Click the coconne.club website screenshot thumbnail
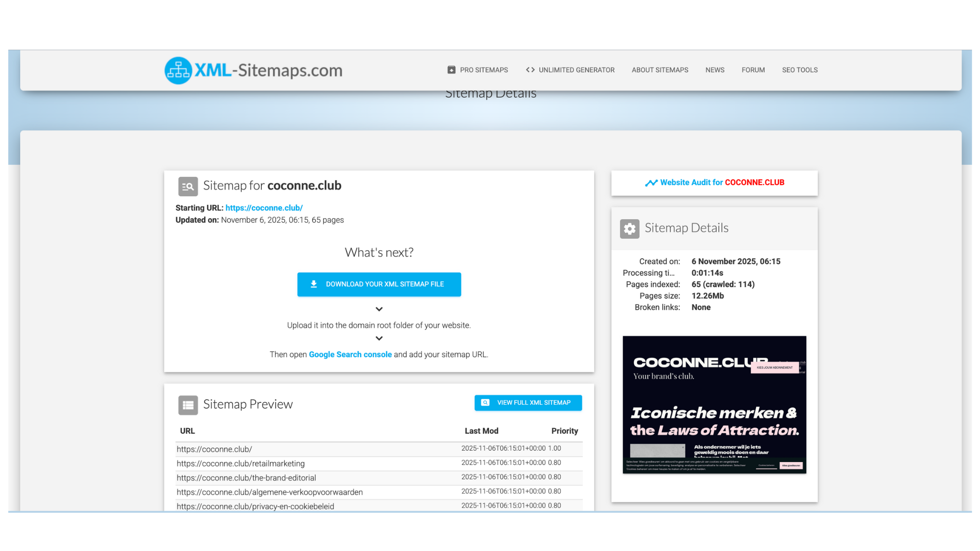 [x=714, y=405]
